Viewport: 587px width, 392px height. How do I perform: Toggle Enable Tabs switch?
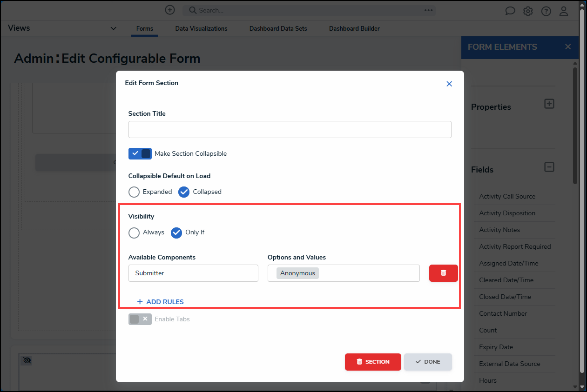[x=140, y=319]
